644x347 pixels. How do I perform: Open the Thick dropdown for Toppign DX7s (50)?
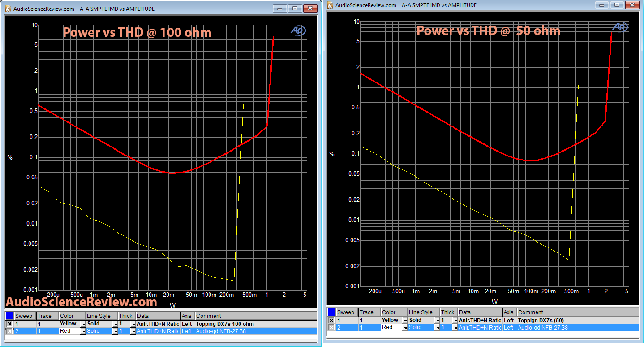tap(455, 320)
